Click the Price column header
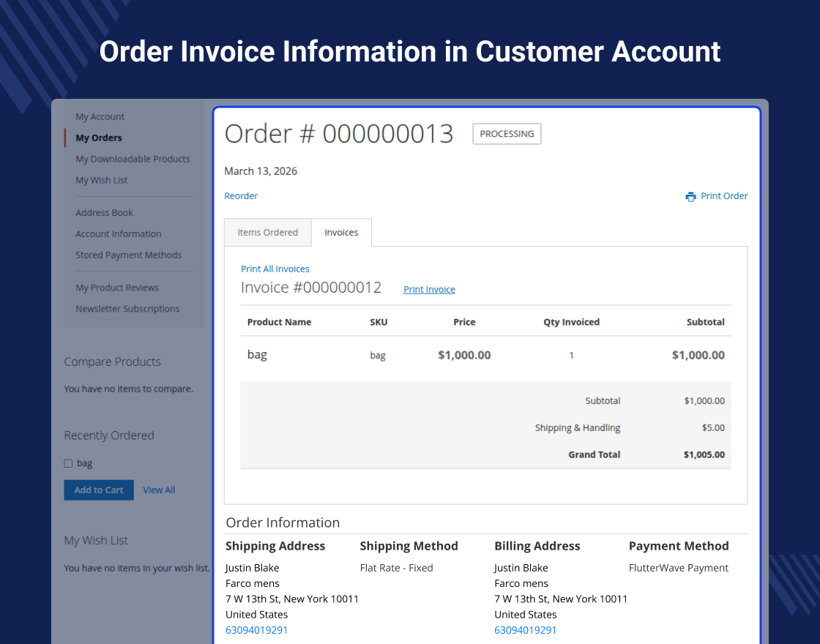820x644 pixels. [464, 322]
